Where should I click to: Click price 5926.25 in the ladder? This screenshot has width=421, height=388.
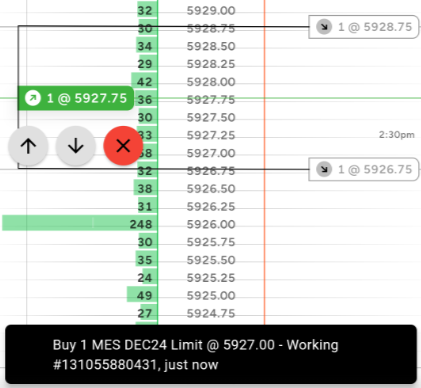(x=211, y=207)
